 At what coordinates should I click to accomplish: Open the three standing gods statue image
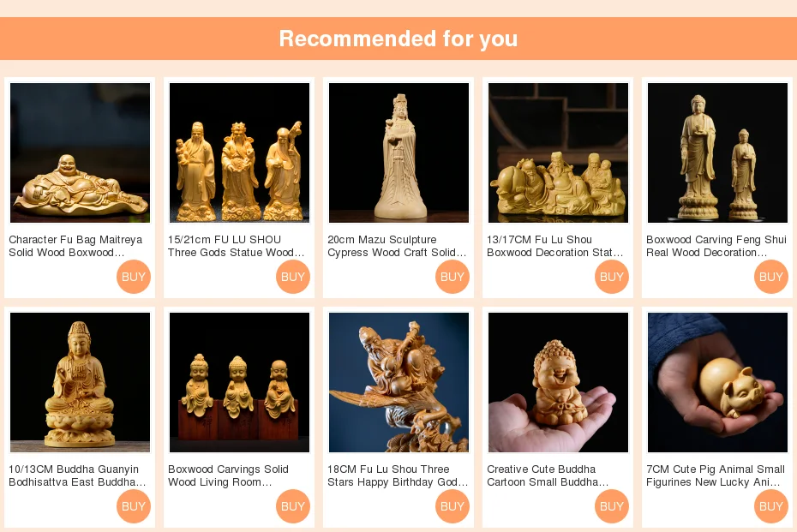point(239,153)
